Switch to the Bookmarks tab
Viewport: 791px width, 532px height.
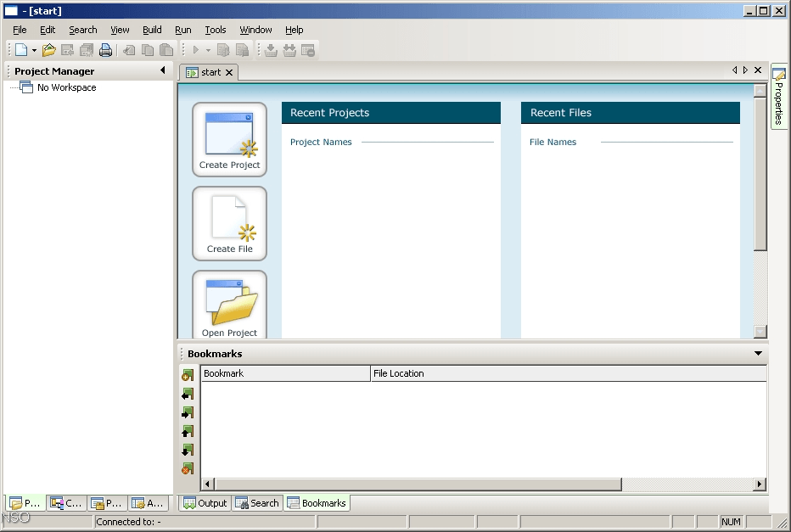point(317,503)
